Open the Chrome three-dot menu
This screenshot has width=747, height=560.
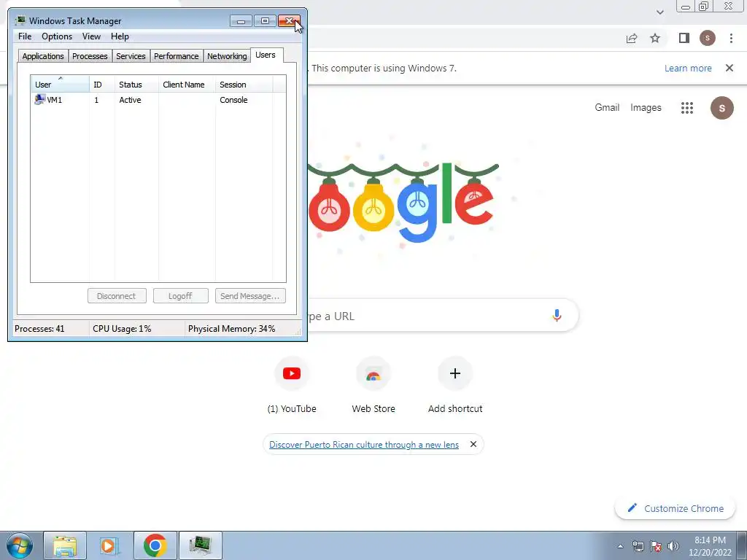pos(731,38)
